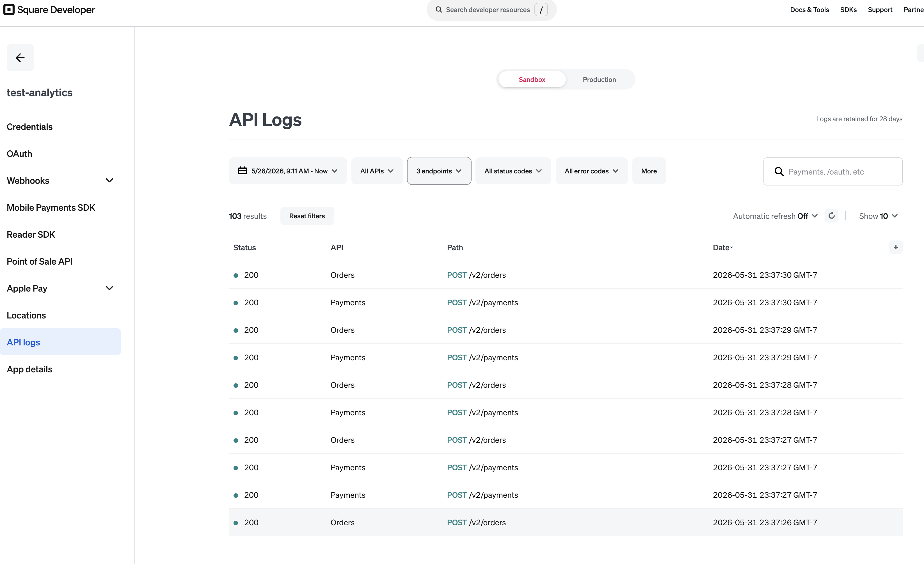Viewport: 924px width, 564px height.
Task: Open Point of Sale API page
Action: click(x=39, y=262)
